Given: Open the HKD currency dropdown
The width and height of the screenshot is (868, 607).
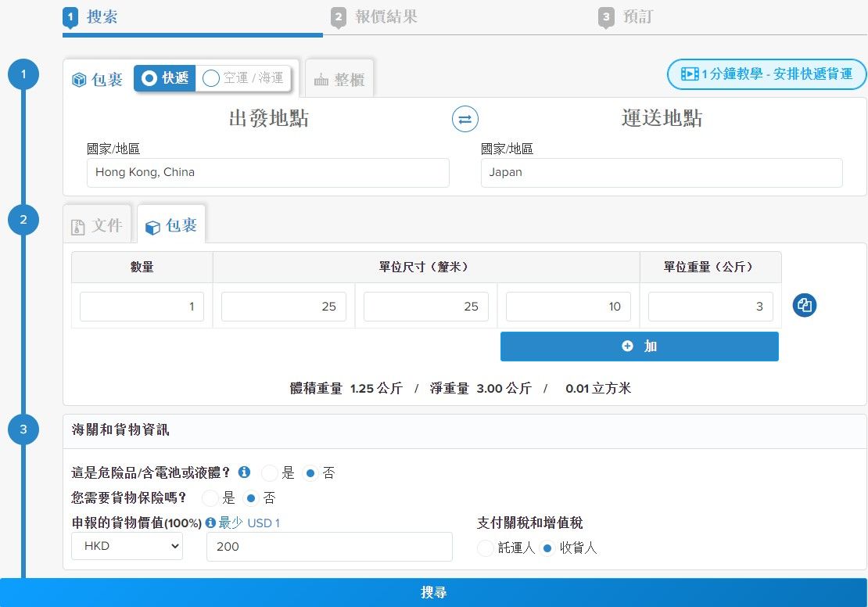Looking at the screenshot, I should point(127,546).
